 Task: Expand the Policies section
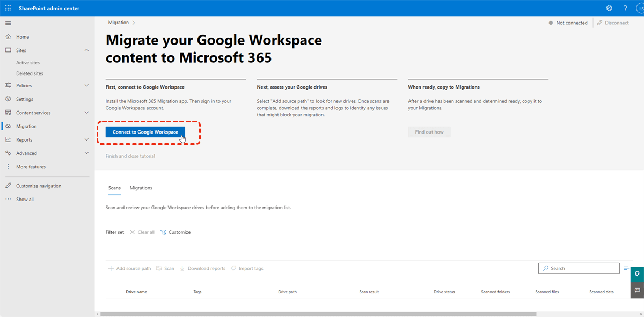point(87,86)
